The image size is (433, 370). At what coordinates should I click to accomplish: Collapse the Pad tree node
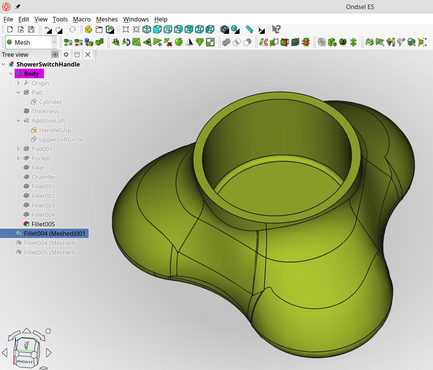pos(18,92)
